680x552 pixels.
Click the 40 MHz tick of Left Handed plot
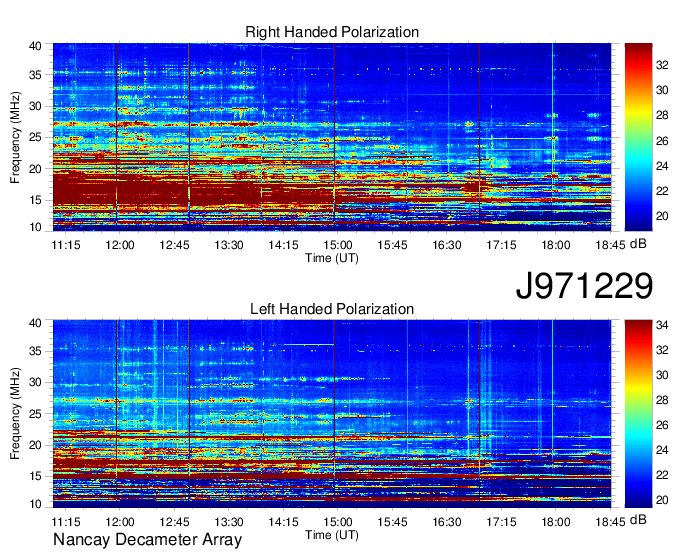(x=35, y=323)
